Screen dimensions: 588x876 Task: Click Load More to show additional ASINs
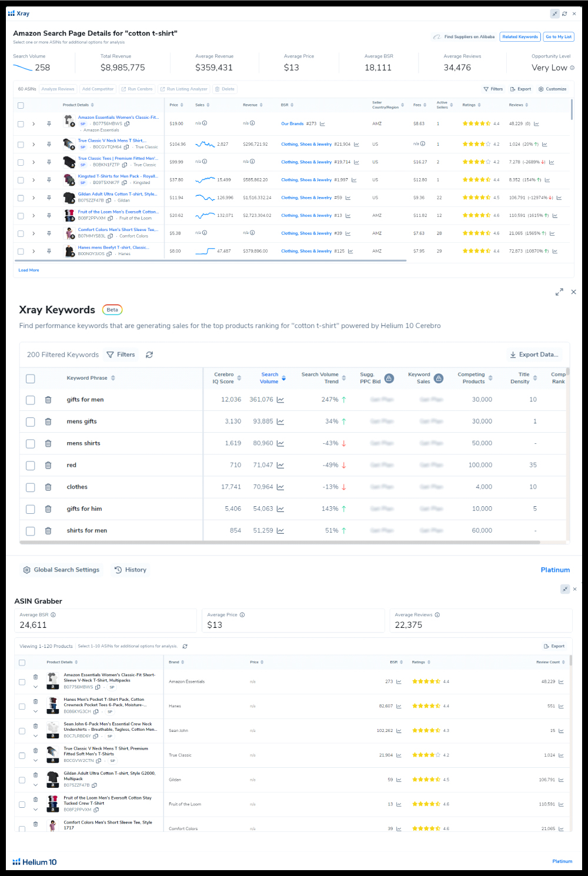[29, 270]
